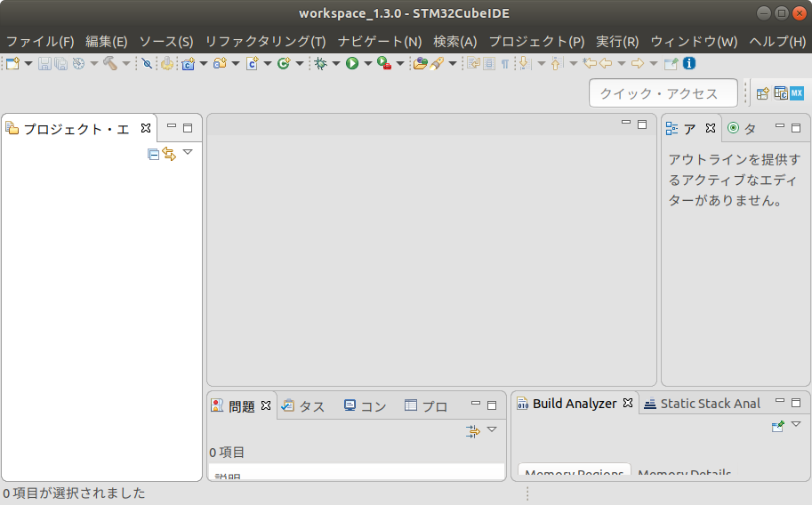Viewport: 812px width, 505px height.
Task: Click the Problems view filter icon
Action: click(x=473, y=431)
